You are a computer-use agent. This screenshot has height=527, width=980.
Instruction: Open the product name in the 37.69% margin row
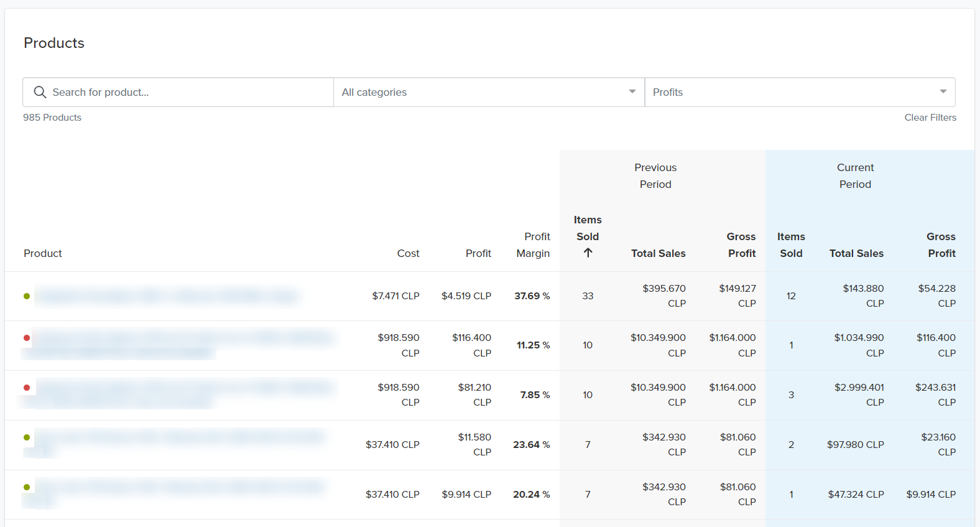[167, 296]
